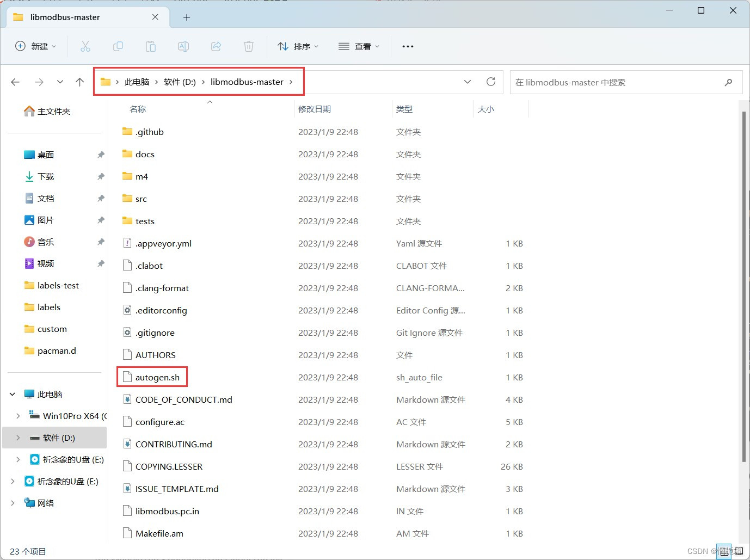Click the Paste icon in the toolbar
The image size is (750, 560).
(x=150, y=46)
